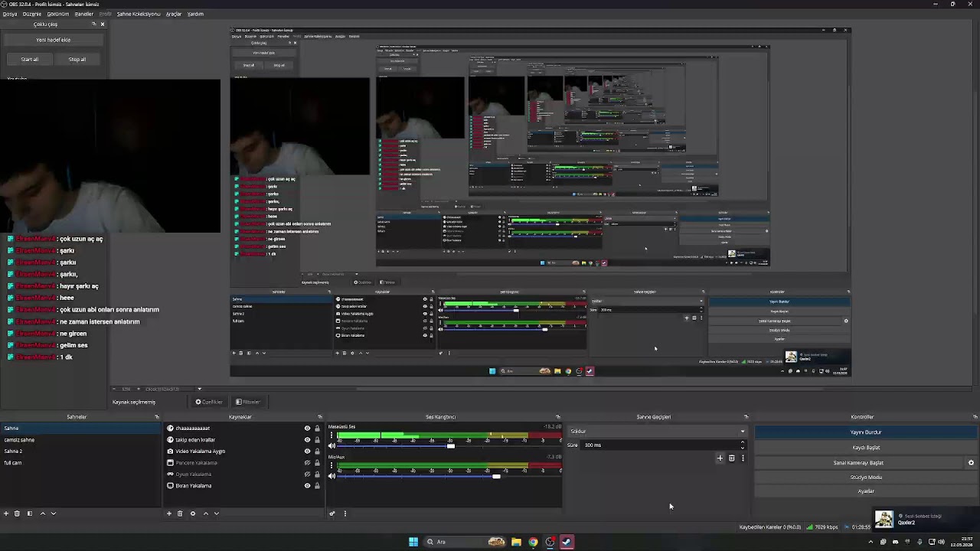Mute Masaüstü Ses with the speaker icon
Screen dimensions: 980x551
(x=332, y=445)
